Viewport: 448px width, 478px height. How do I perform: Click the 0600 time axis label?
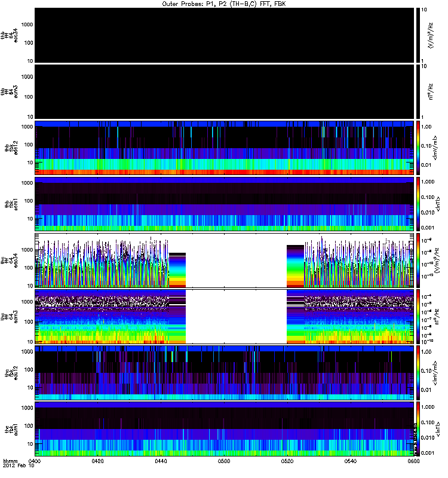(x=412, y=461)
